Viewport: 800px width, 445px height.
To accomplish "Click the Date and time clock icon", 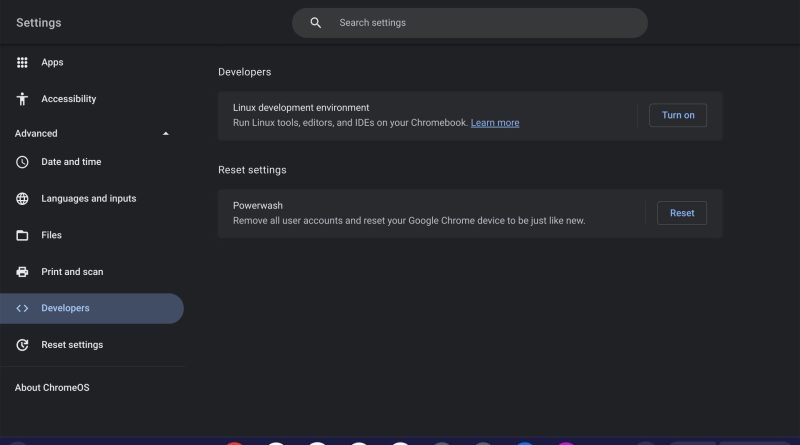I will click(x=22, y=162).
